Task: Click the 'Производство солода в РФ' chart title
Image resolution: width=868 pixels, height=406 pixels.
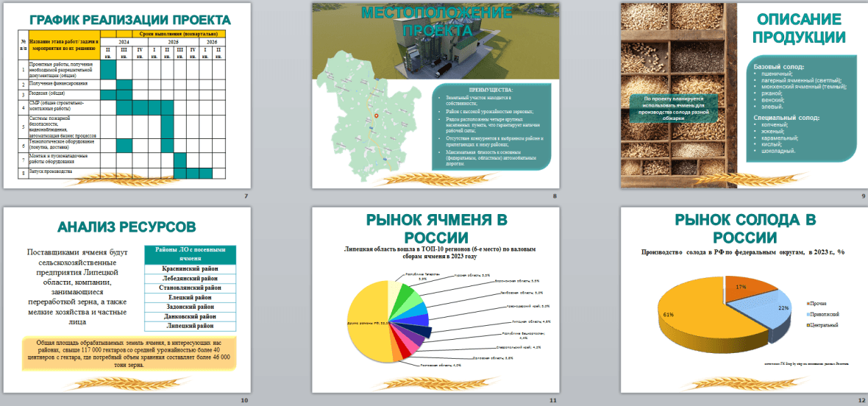Action: pos(744,252)
